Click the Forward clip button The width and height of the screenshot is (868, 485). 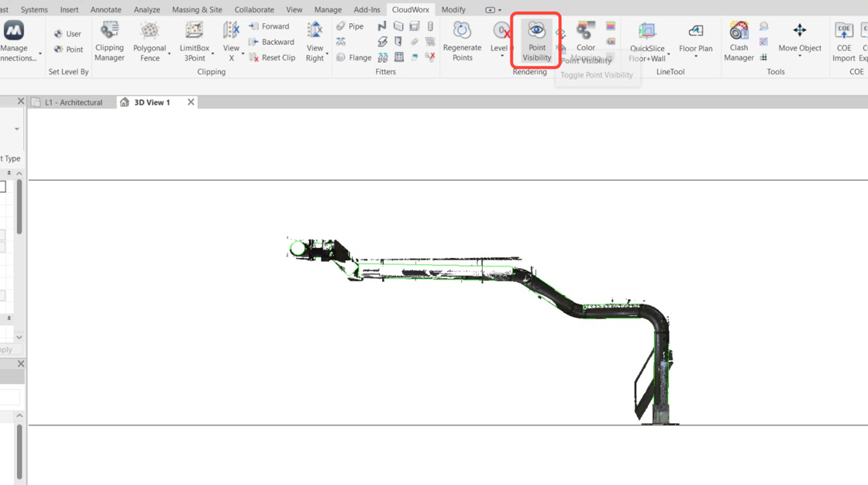click(x=269, y=26)
